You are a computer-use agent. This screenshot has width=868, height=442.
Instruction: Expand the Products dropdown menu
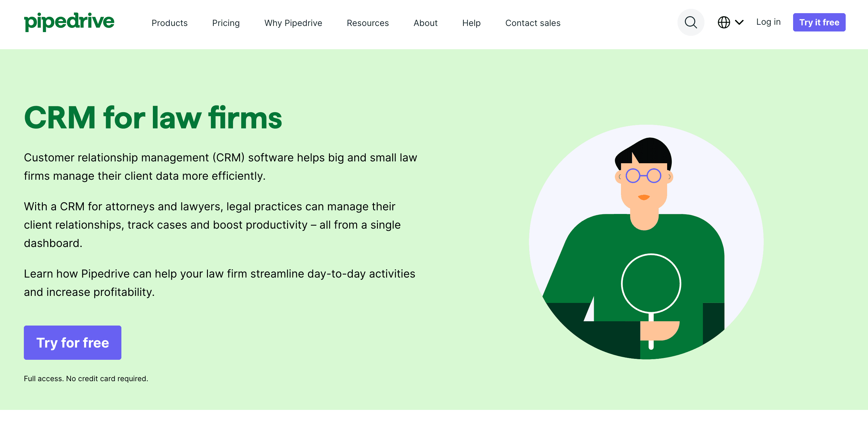coord(170,23)
